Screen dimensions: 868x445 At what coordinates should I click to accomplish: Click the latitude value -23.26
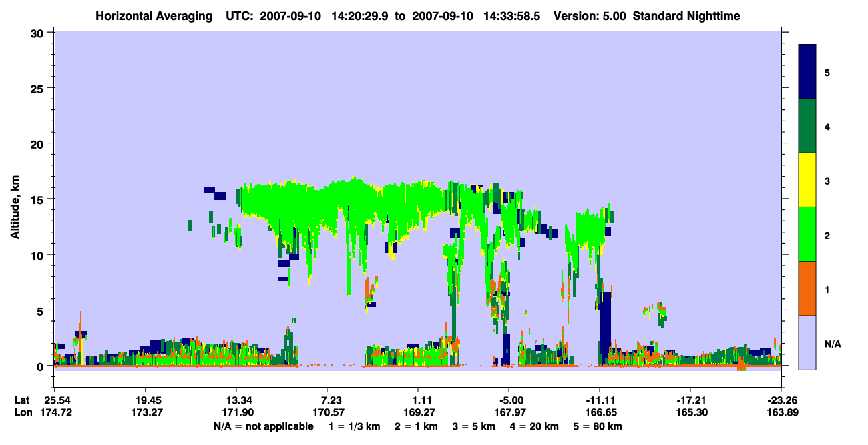779,400
